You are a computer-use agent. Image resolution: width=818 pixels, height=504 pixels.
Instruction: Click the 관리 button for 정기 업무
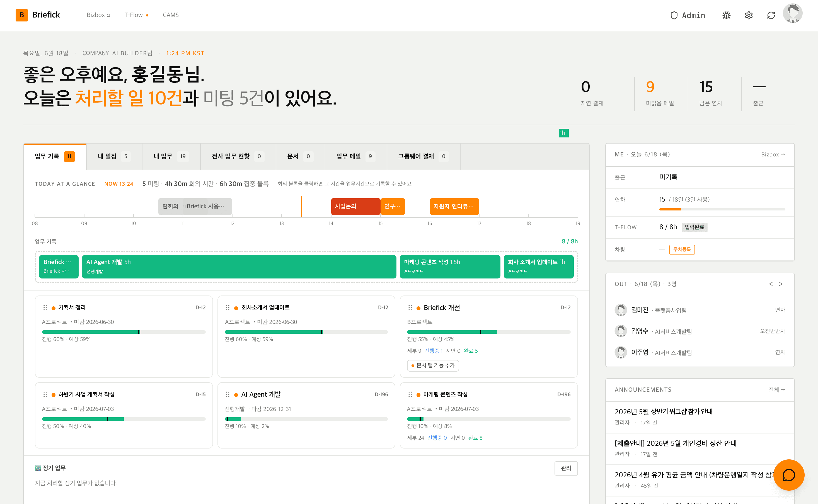pyautogui.click(x=566, y=468)
